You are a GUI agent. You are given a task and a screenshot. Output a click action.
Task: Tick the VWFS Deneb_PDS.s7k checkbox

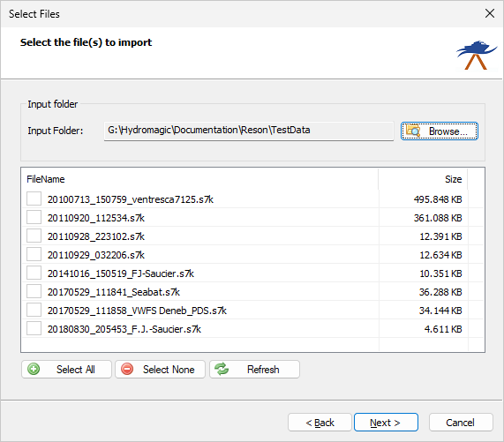click(x=34, y=310)
